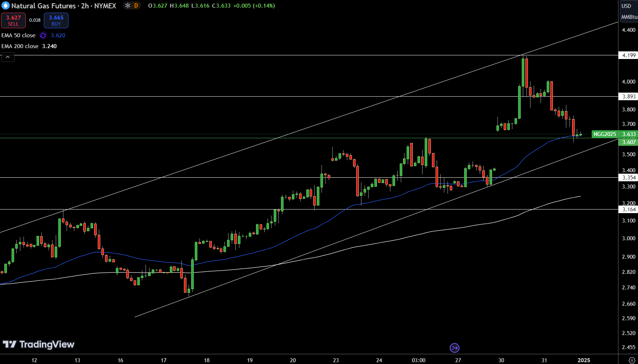The image size is (638, 364).
Task: Click the 2025 date label on time axis
Action: [584, 360]
